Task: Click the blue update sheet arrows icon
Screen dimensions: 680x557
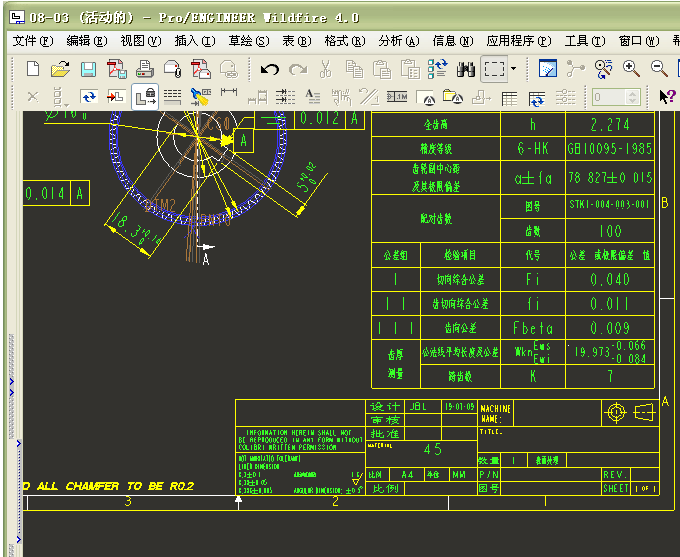Action: [x=88, y=97]
